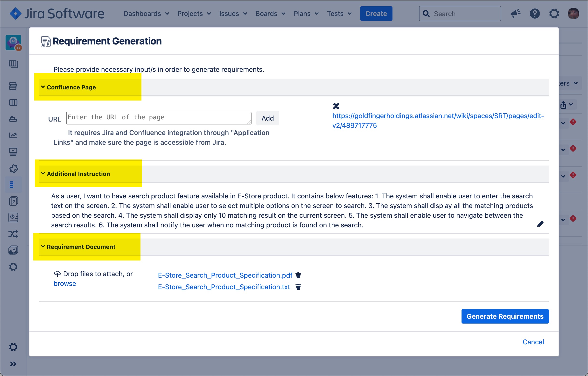The height and width of the screenshot is (376, 588).
Task: Open the Tests menu
Action: (339, 14)
